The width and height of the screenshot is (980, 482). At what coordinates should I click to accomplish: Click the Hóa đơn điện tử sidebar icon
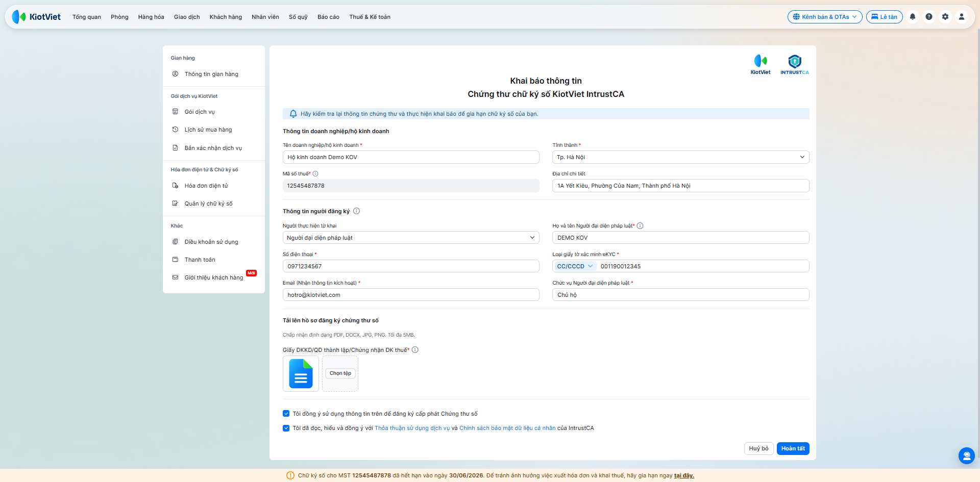coord(175,186)
